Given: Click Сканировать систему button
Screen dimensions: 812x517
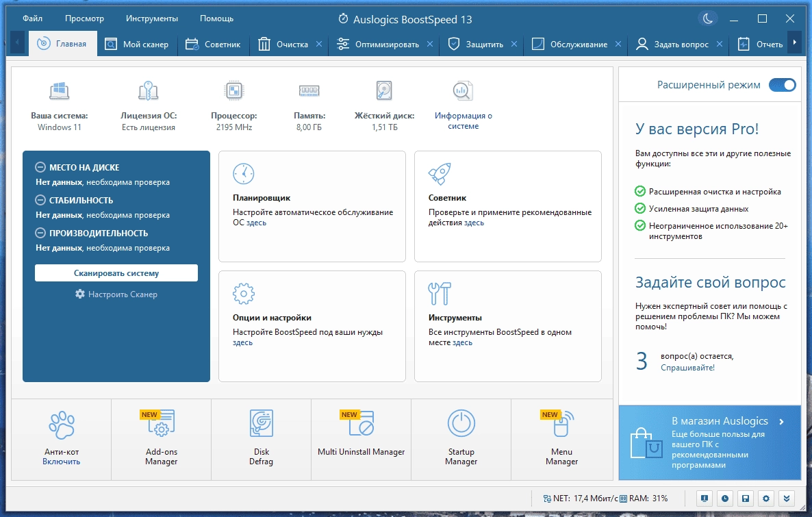Looking at the screenshot, I should [x=116, y=273].
